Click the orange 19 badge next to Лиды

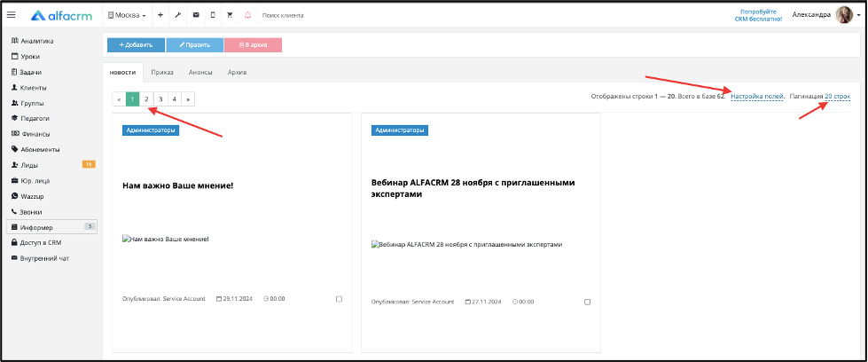[89, 164]
